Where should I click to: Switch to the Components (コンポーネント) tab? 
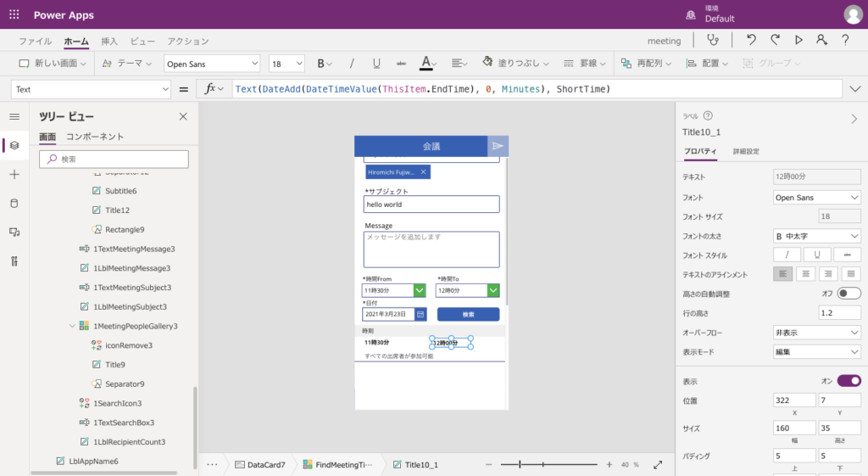pyautogui.click(x=95, y=137)
